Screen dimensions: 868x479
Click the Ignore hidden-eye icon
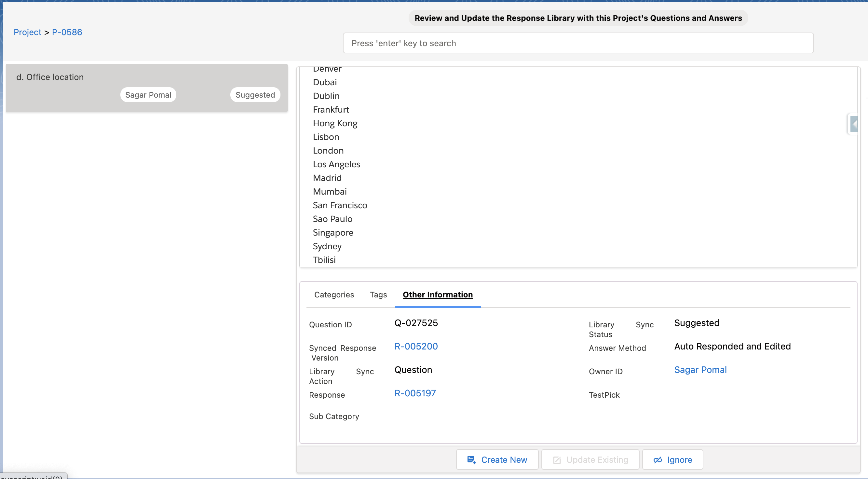658,460
